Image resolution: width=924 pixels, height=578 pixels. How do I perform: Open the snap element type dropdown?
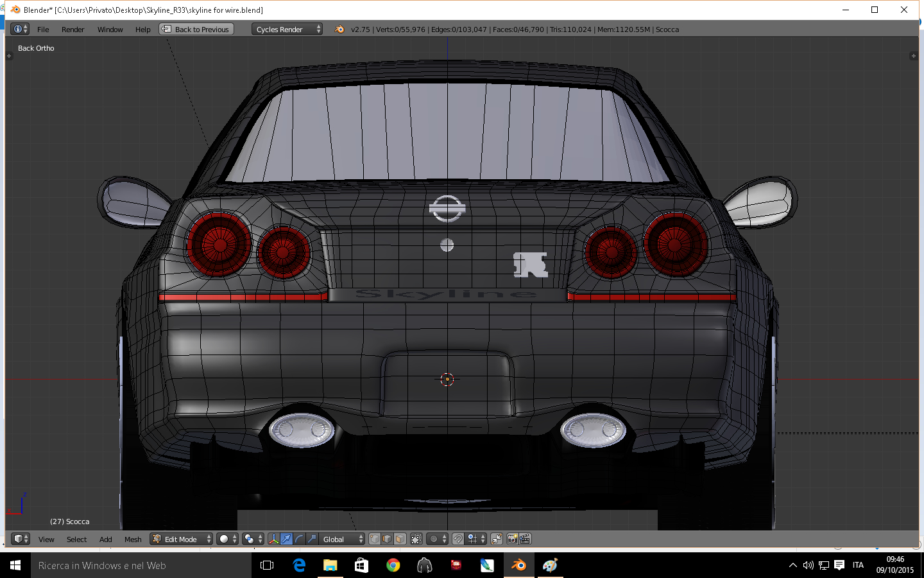point(476,539)
